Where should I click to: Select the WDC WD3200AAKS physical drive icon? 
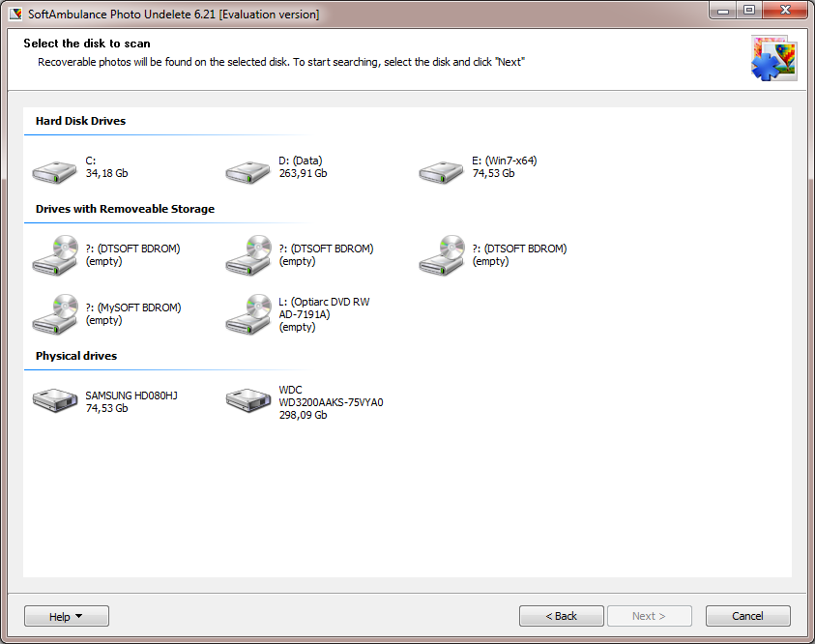[248, 400]
